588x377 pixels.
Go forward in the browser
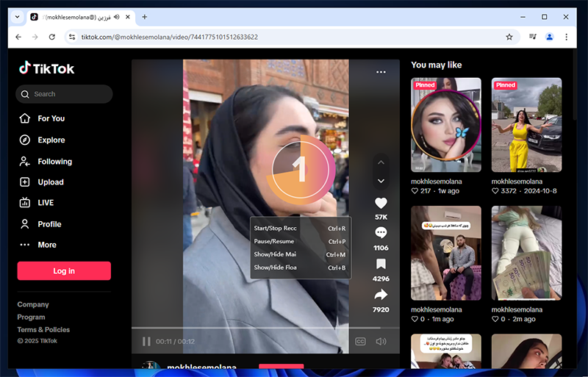(x=35, y=37)
